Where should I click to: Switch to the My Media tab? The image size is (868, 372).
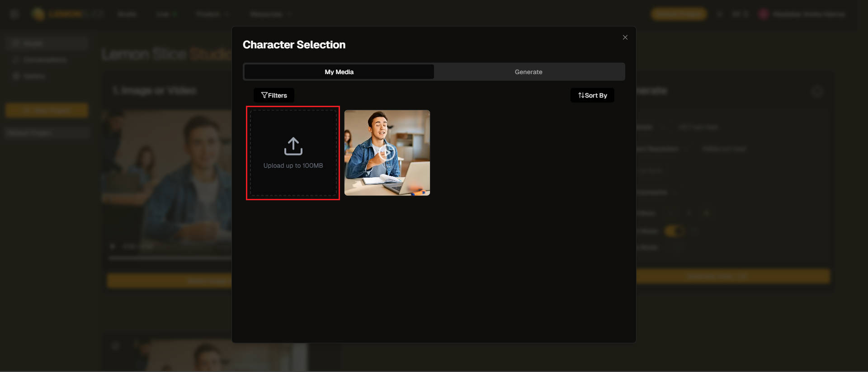[339, 72]
